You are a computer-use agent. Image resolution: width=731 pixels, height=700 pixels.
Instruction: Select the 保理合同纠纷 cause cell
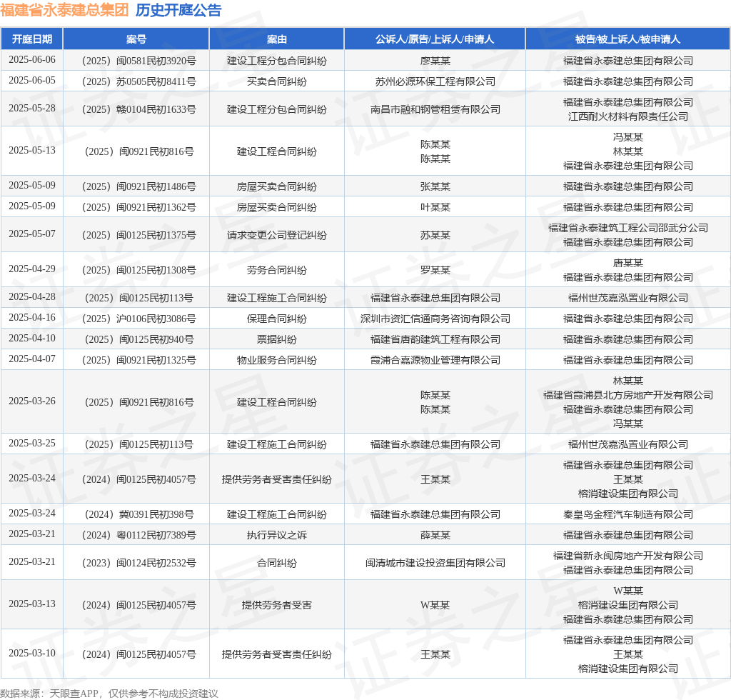[x=276, y=319]
